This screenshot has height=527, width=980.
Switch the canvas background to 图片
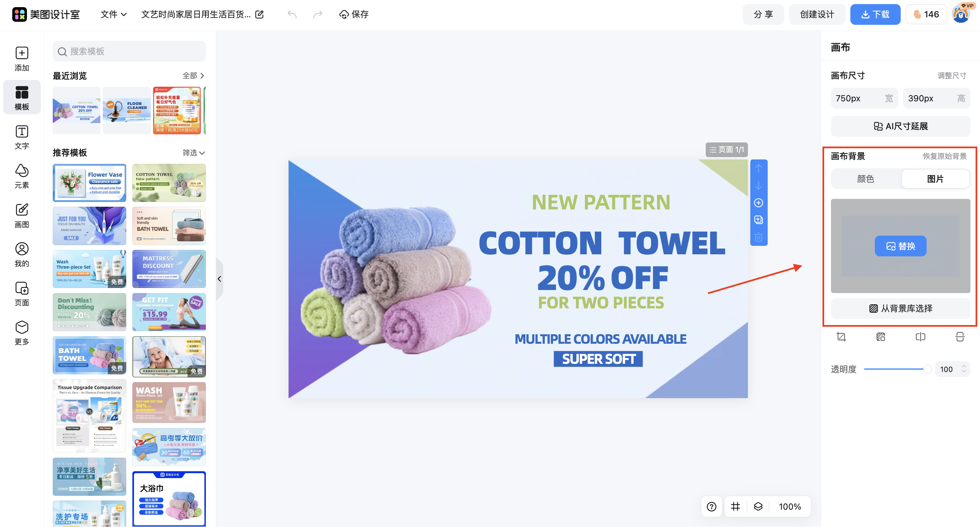pos(935,179)
